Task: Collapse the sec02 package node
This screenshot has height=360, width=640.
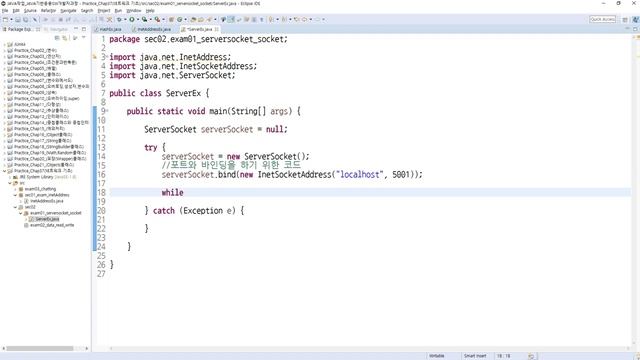Action: 15,207
